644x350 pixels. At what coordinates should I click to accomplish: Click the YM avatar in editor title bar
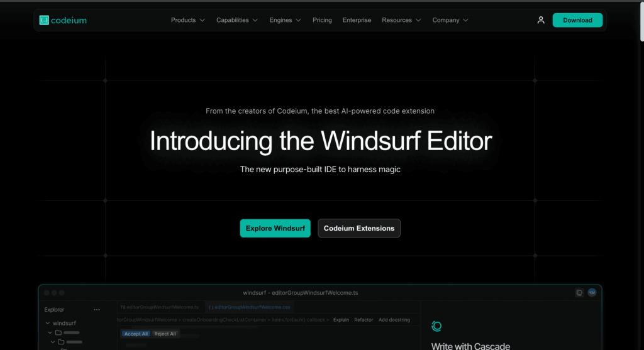pos(592,293)
